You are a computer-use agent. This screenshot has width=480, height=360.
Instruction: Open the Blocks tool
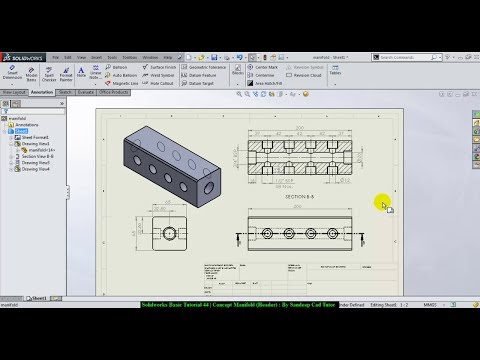click(238, 70)
